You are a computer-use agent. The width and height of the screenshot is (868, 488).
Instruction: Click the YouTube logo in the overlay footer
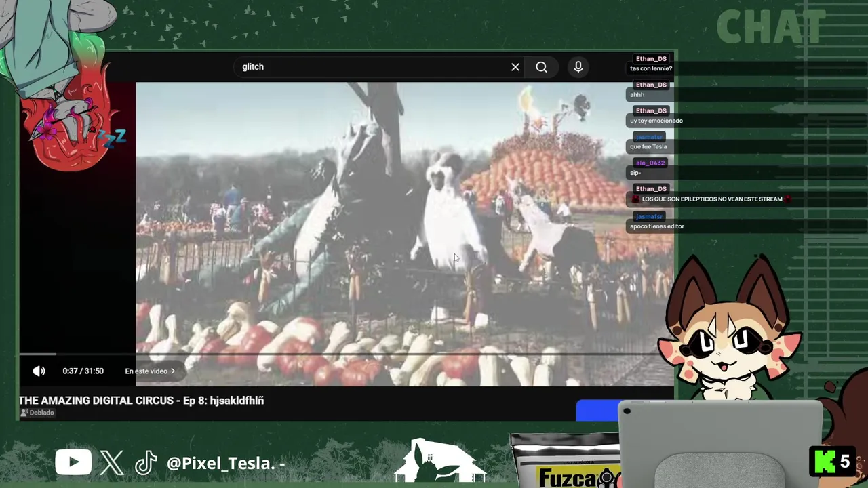(73, 463)
